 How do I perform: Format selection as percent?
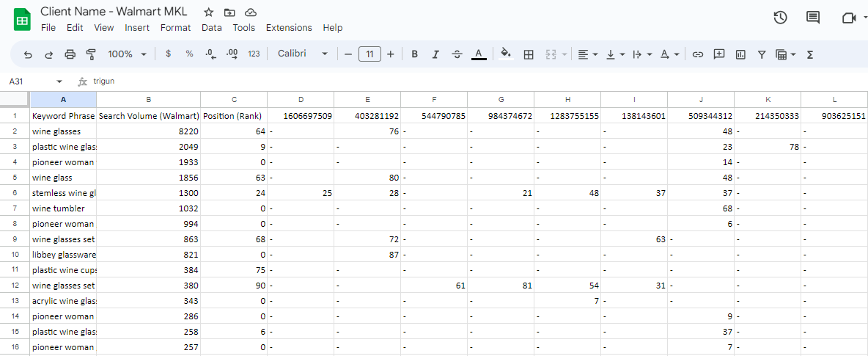point(189,54)
